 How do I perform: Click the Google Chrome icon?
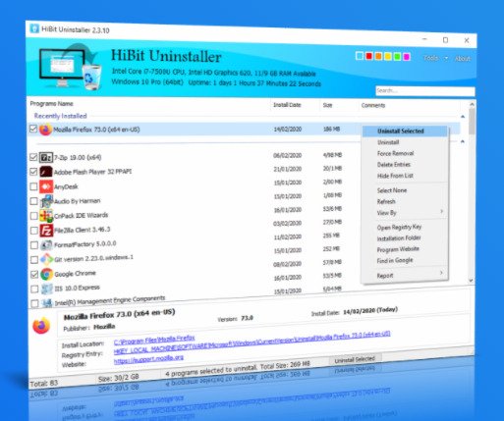[47, 274]
